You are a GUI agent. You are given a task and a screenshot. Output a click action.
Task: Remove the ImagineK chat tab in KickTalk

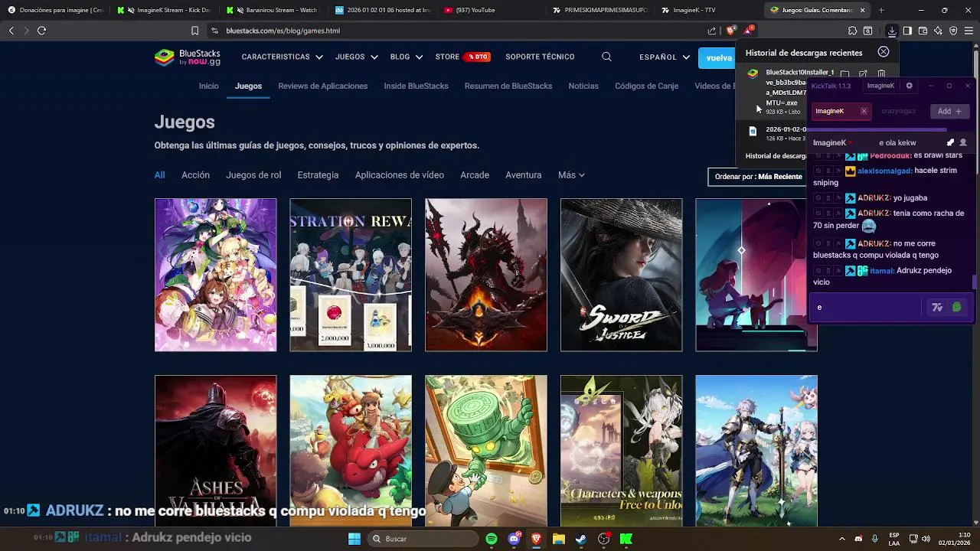pos(864,111)
